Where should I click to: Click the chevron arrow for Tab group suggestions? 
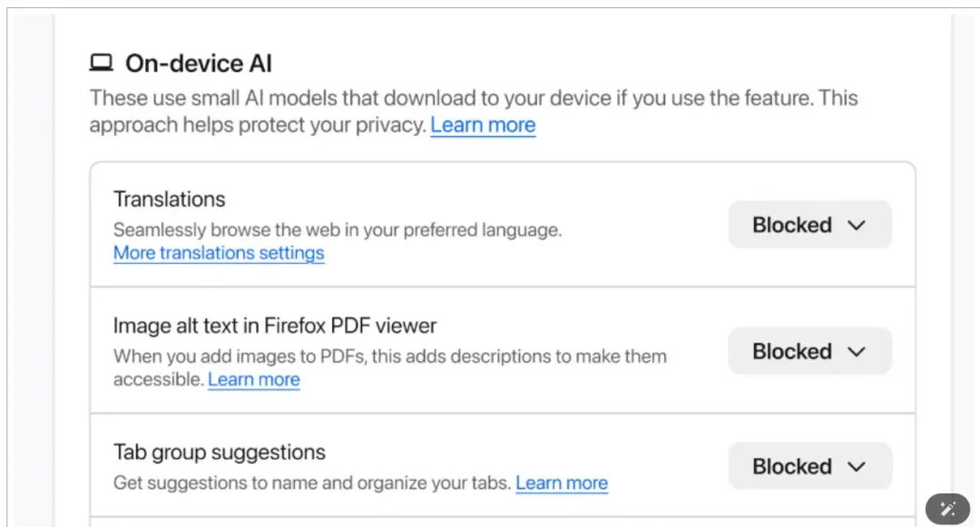tap(857, 466)
